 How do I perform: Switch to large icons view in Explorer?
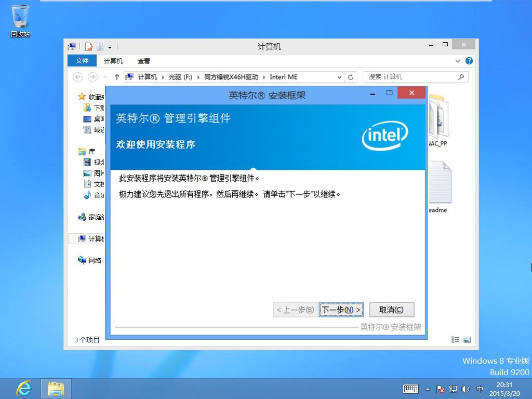pyautogui.click(x=467, y=340)
